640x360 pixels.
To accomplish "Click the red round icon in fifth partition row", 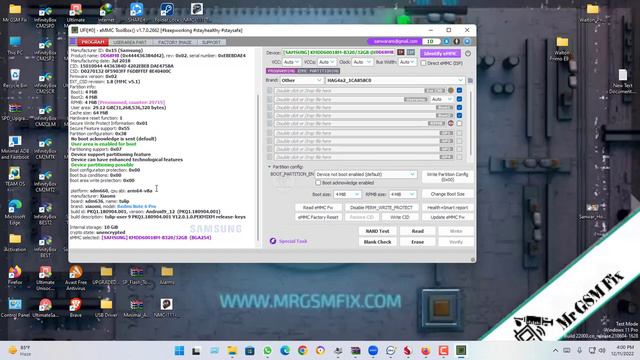I will (x=451, y=123).
